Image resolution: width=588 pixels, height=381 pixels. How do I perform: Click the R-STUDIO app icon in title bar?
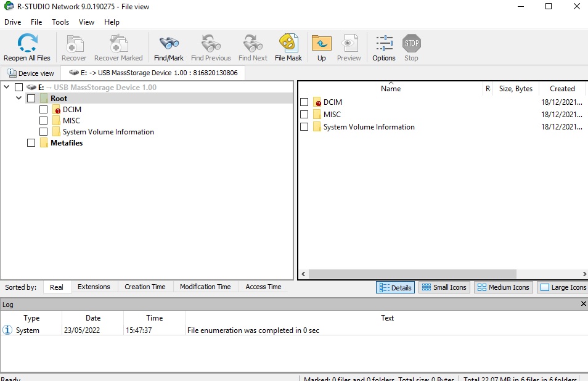9,6
